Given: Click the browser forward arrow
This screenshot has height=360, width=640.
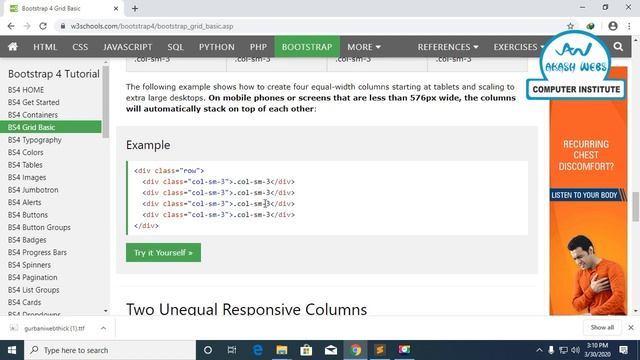Looking at the screenshot, I should (27, 26).
